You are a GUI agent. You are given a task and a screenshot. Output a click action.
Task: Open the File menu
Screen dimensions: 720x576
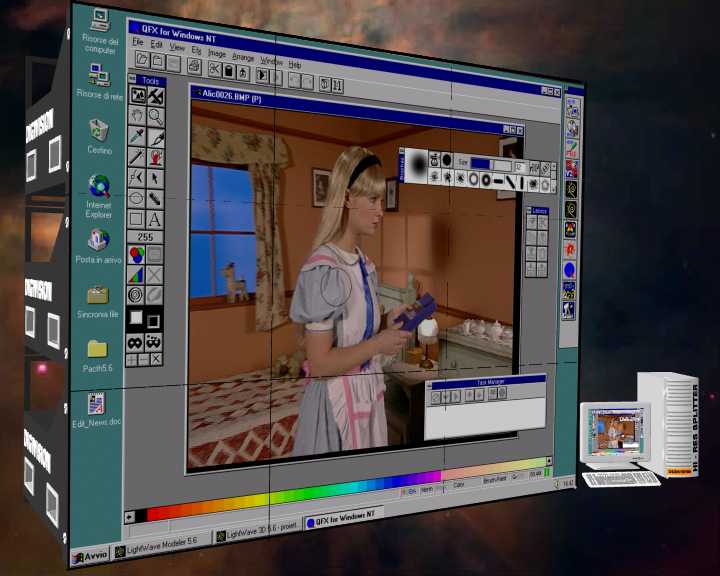tap(138, 42)
